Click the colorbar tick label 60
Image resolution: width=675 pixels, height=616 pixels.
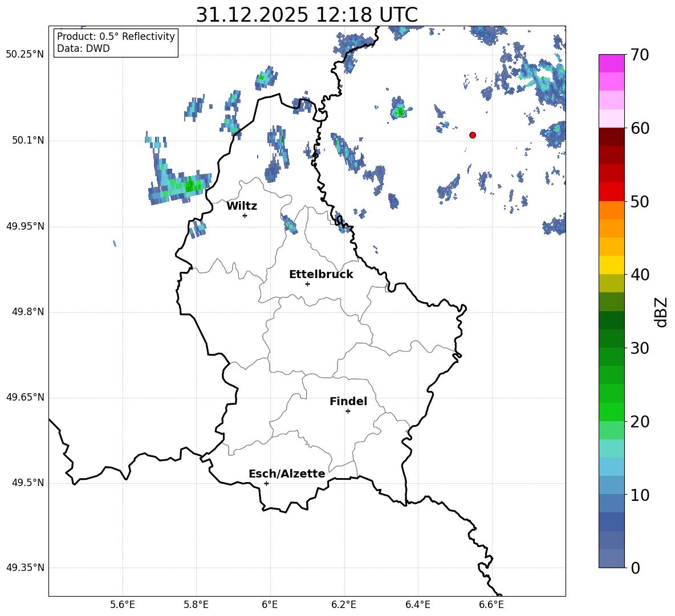pos(640,128)
